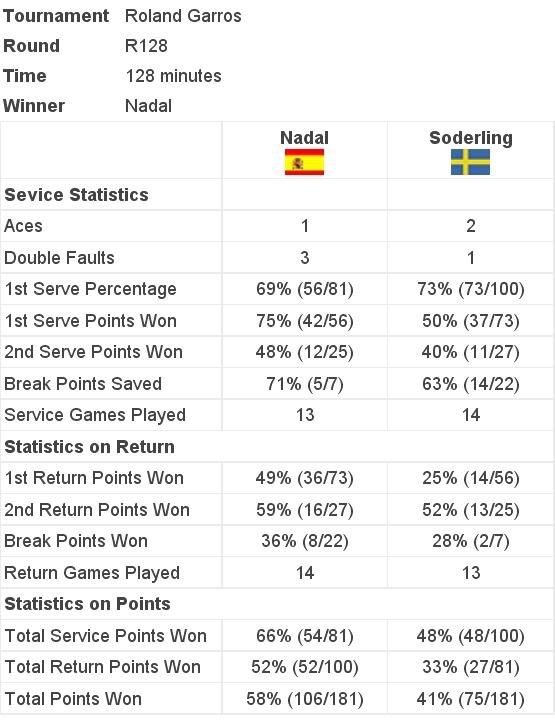
Task: Click Nadal's Break Points Won 36% (8/22)
Action: [304, 541]
